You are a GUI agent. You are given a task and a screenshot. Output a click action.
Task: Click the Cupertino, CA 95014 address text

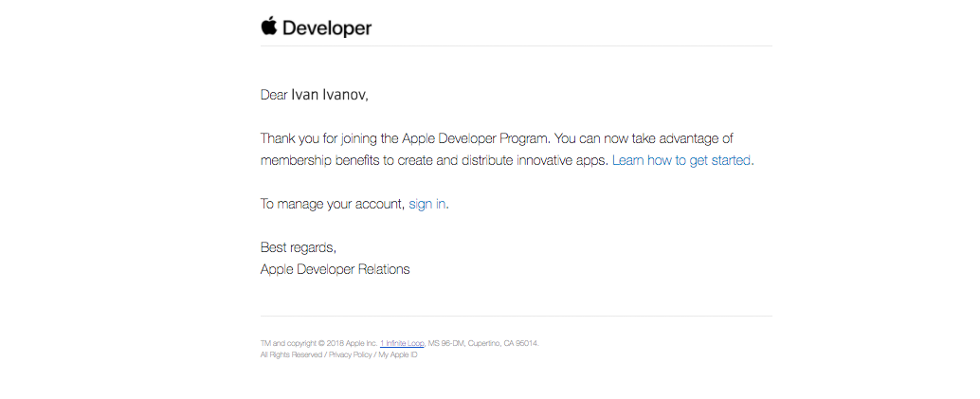point(502,343)
